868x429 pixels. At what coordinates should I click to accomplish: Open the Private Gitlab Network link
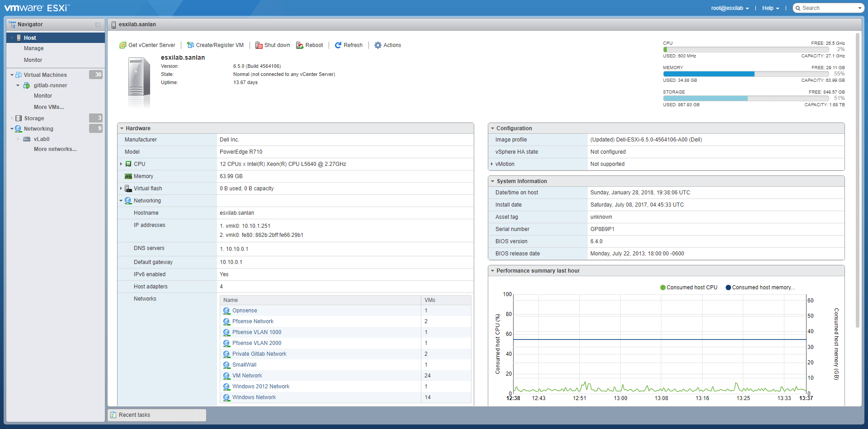click(x=259, y=354)
